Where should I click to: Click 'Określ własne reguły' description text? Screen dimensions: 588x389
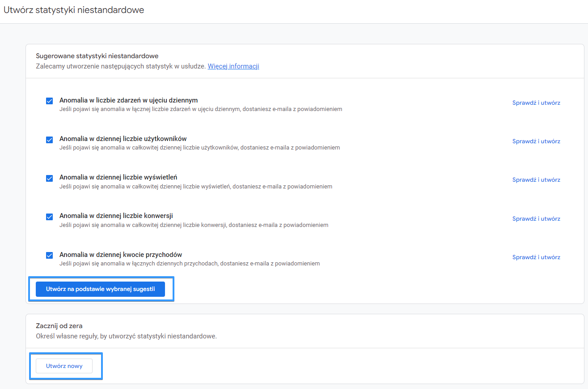pyautogui.click(x=126, y=336)
